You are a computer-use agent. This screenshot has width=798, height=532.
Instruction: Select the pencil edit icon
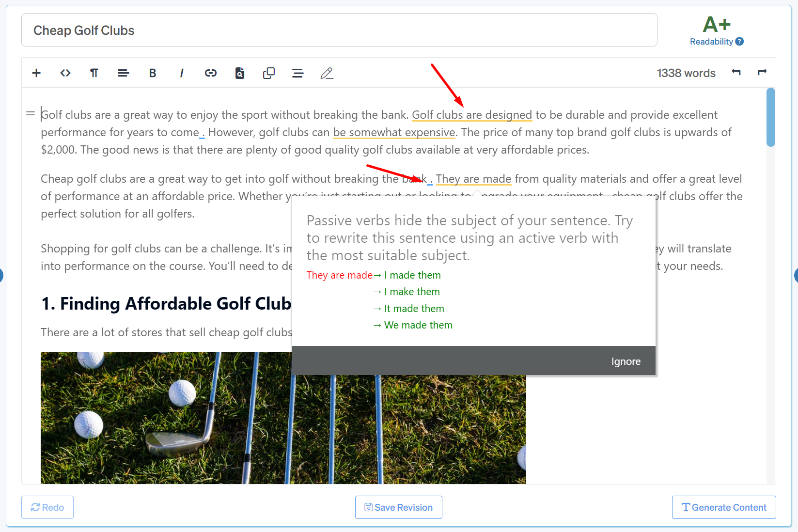pos(327,73)
